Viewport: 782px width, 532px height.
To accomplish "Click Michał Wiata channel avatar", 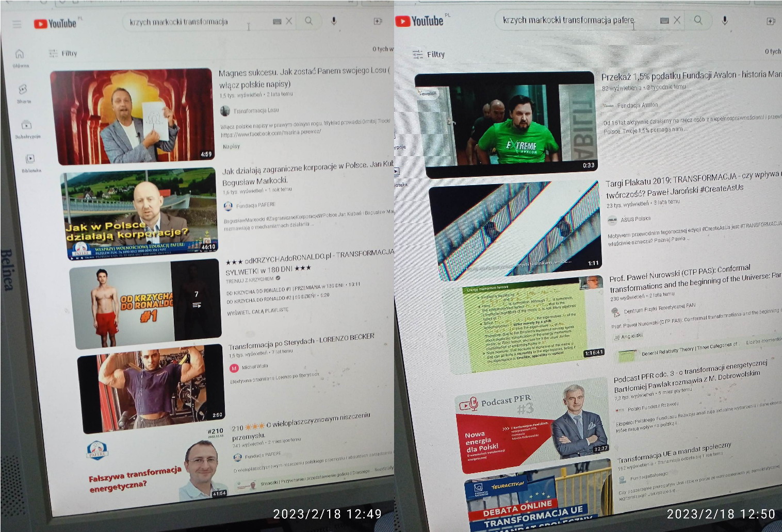I will tap(234, 368).
